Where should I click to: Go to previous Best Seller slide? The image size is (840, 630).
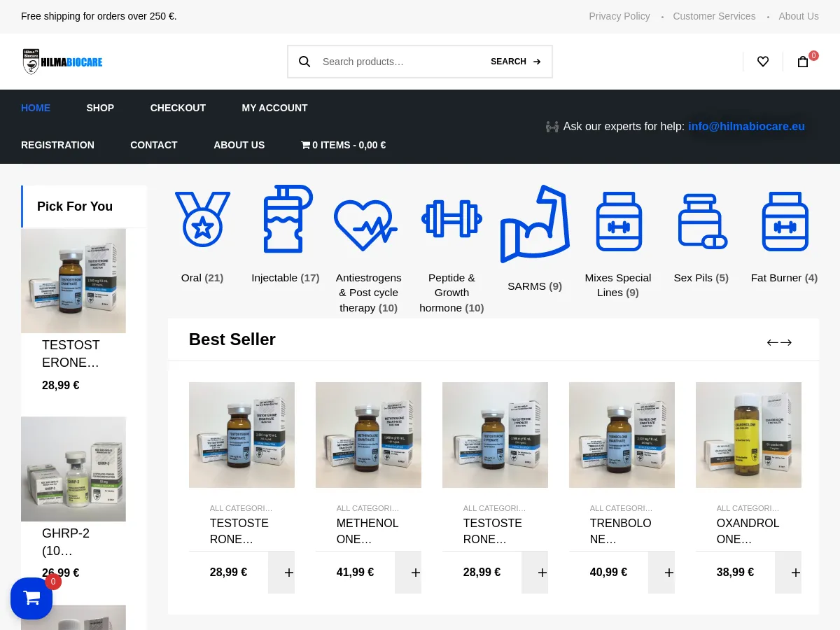click(772, 342)
